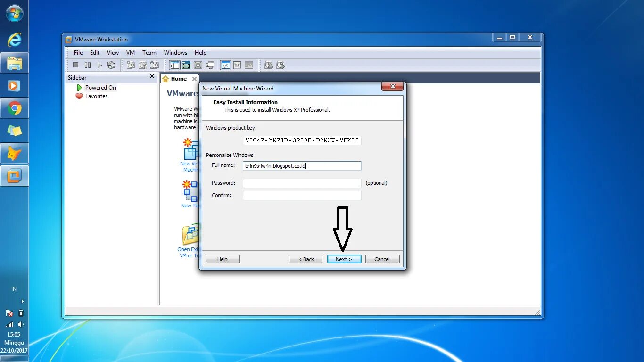The width and height of the screenshot is (644, 362).
Task: Click the Confirm password field
Action: (x=302, y=195)
